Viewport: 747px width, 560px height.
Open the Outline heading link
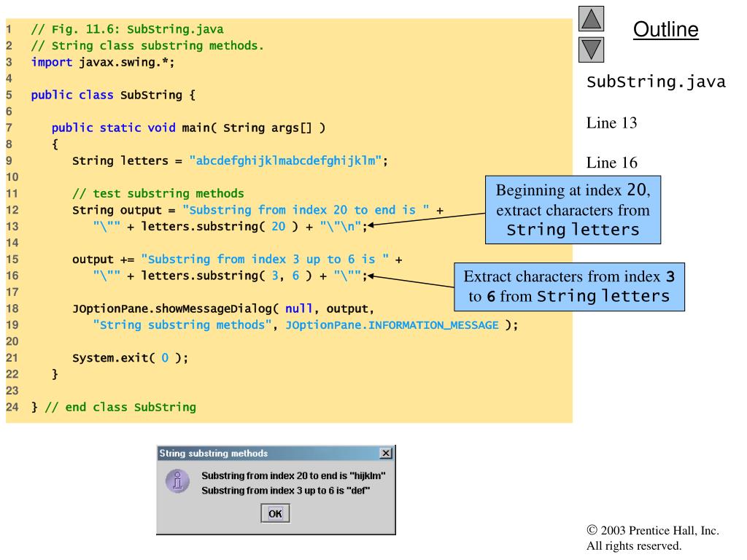click(665, 29)
